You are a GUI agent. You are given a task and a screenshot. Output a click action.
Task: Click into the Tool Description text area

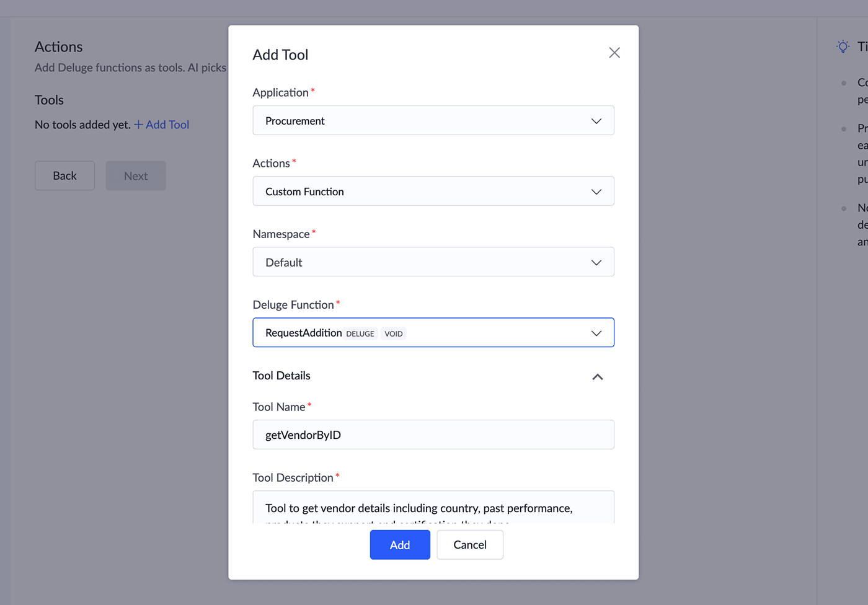433,508
